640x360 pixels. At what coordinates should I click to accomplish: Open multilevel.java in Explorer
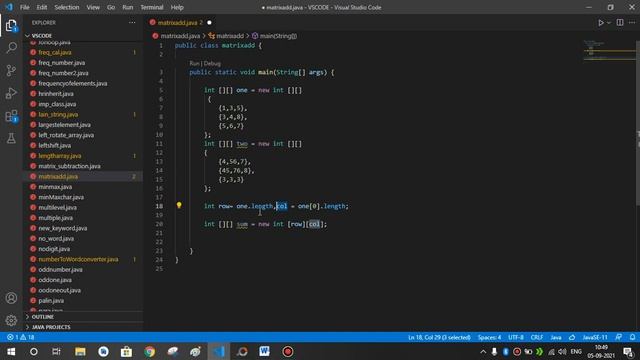click(x=58, y=207)
